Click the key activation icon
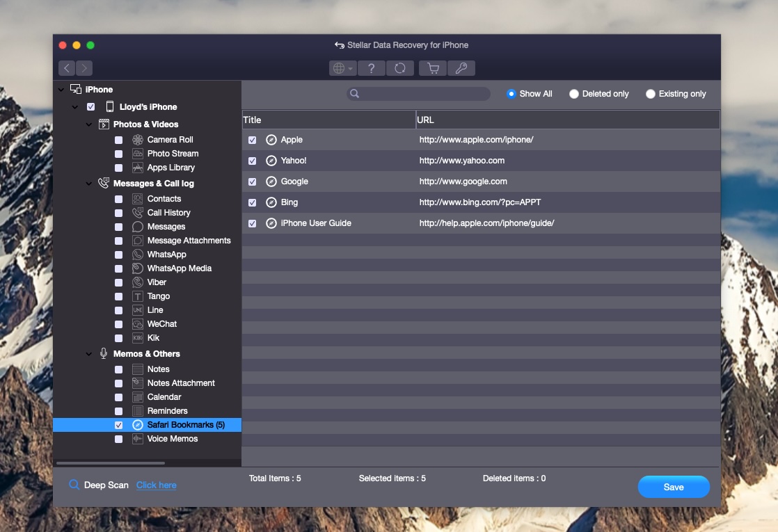 [x=461, y=68]
